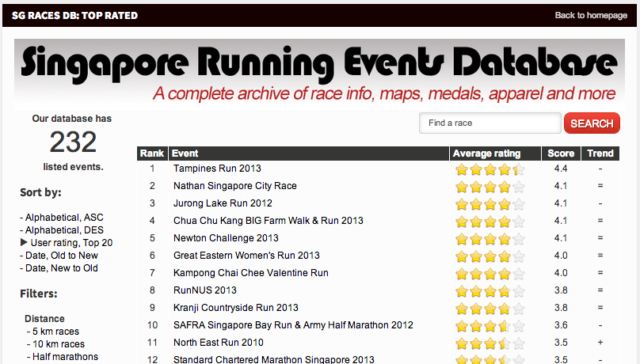640x364 pixels.
Task: Open SAFRA Singapore Bay Run & Army Half Marathon 2012
Action: point(293,325)
